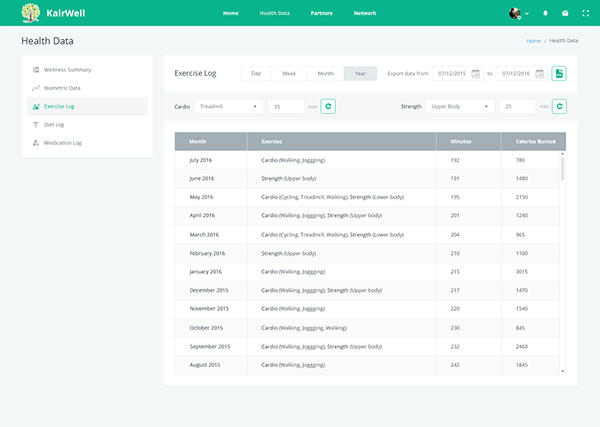Expand the user profile chevron
The height and width of the screenshot is (427, 600).
527,13
